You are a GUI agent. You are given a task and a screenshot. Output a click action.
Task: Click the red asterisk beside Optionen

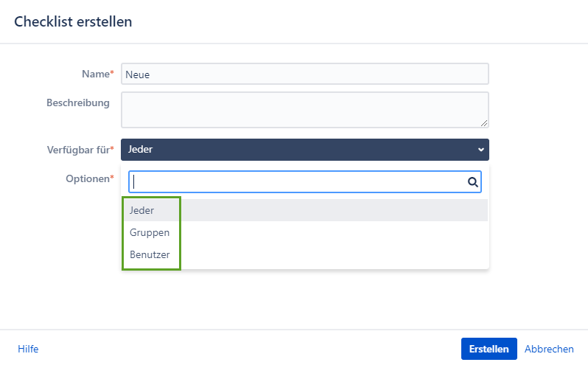[112, 178]
